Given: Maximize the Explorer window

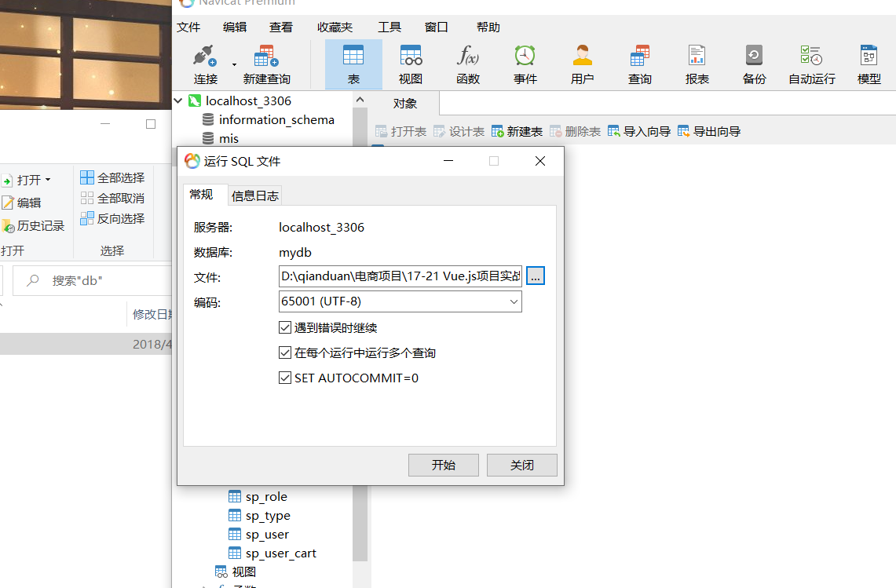Looking at the screenshot, I should 151,124.
